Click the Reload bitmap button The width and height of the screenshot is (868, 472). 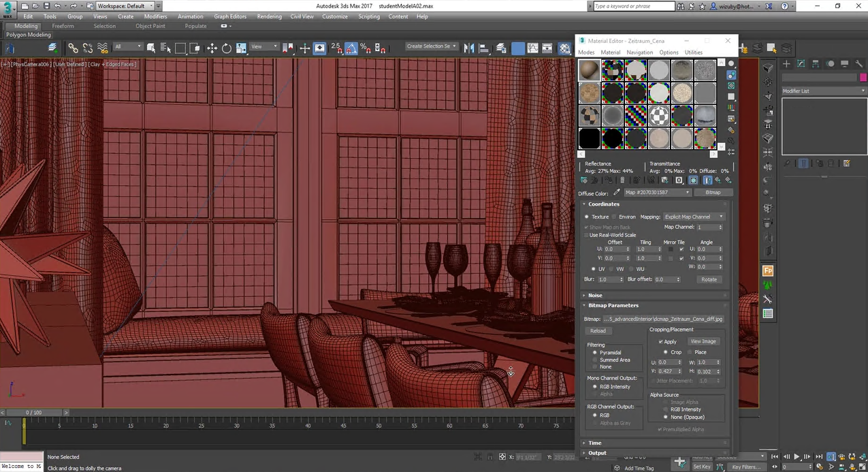598,330
